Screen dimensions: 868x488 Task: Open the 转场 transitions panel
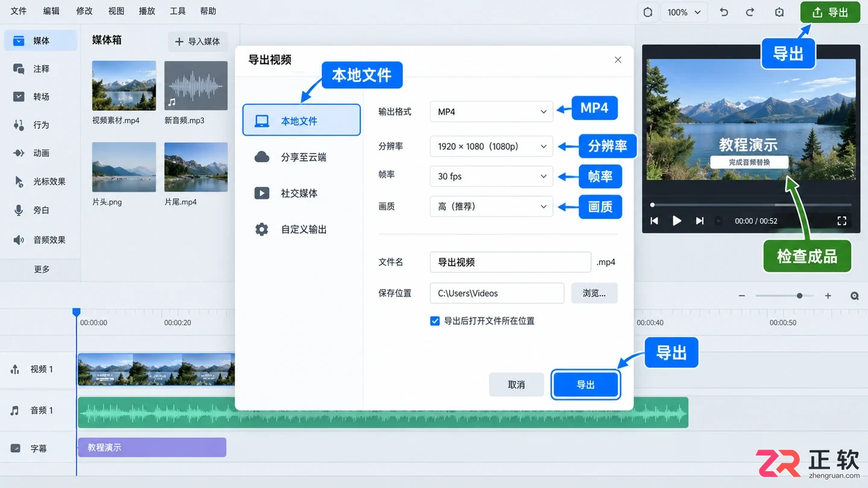pos(40,96)
